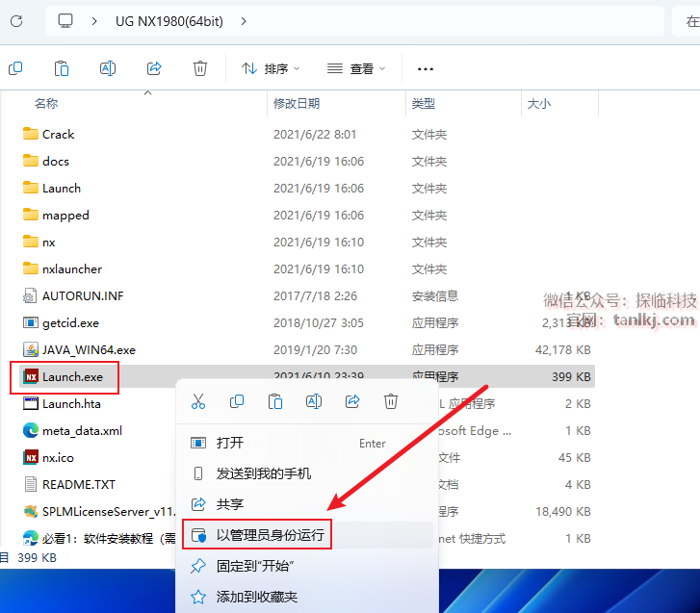This screenshot has width=700, height=613.
Task: Sort by 大小 column header
Action: (539, 104)
